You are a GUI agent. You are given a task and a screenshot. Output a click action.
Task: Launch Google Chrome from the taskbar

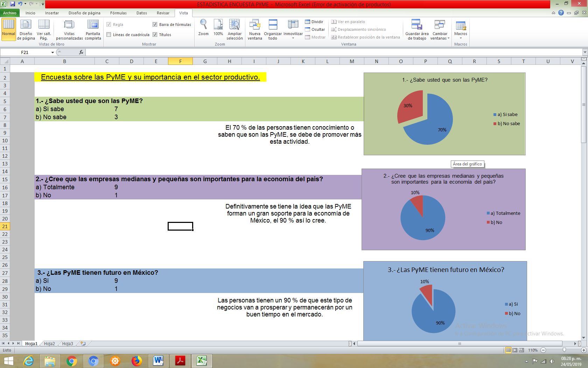point(72,361)
